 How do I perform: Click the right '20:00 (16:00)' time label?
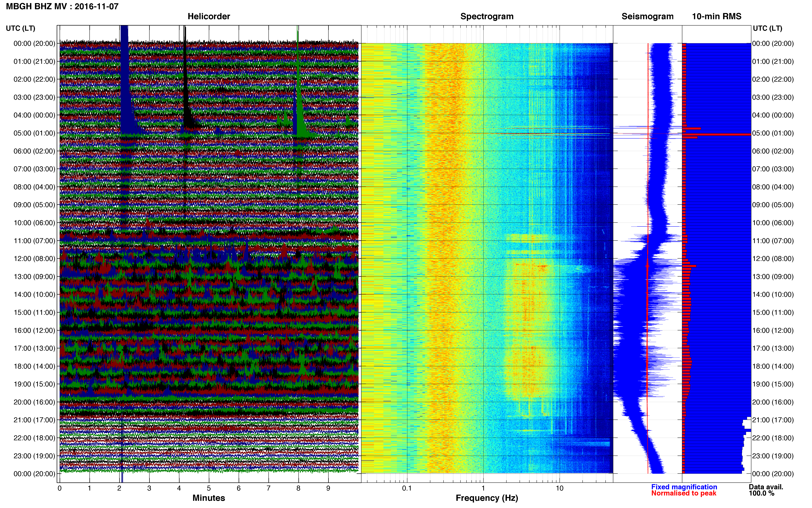[773, 402]
